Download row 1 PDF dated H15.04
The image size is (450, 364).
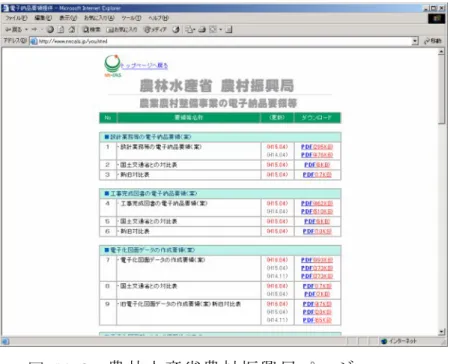[317, 147]
